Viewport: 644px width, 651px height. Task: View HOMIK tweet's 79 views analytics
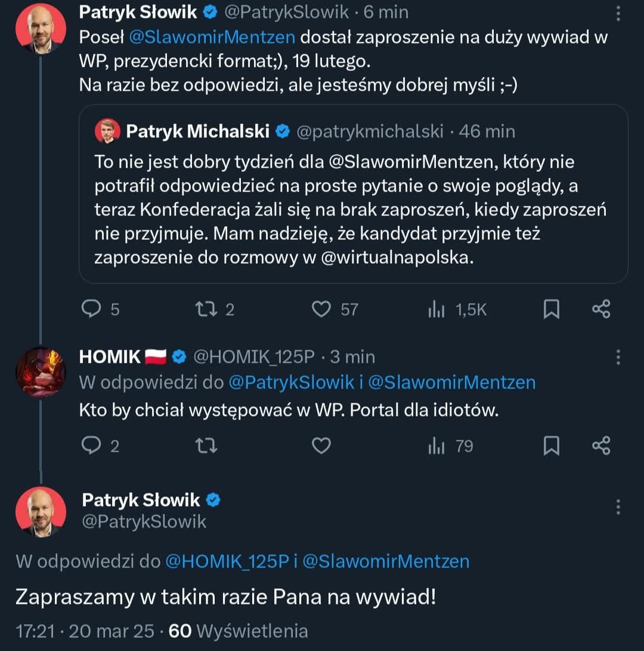pos(437,446)
